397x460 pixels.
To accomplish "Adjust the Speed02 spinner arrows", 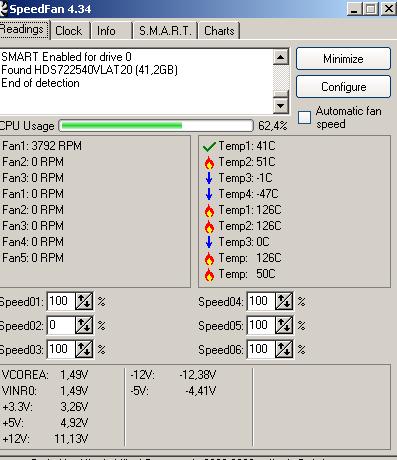I will point(84,325).
